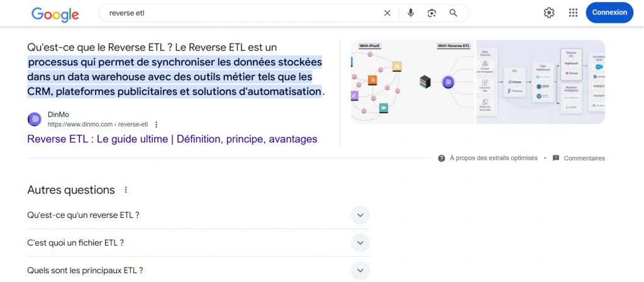
Task: Click the Commentaires feedback link
Action: tap(584, 158)
